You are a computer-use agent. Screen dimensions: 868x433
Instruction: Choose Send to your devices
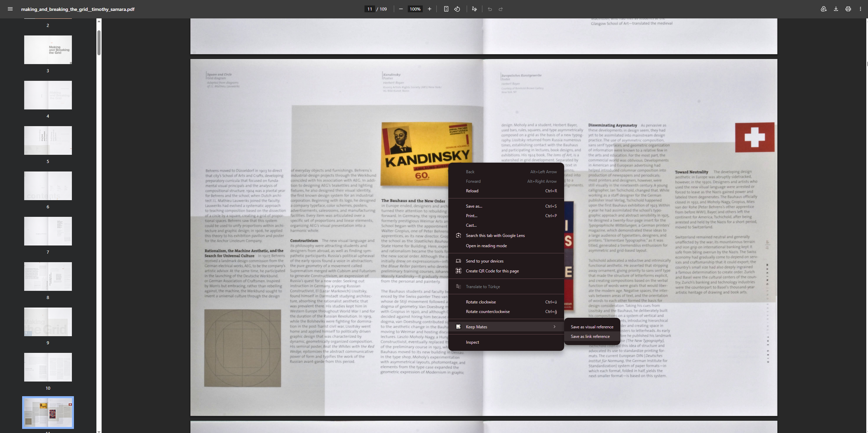pyautogui.click(x=506, y=261)
